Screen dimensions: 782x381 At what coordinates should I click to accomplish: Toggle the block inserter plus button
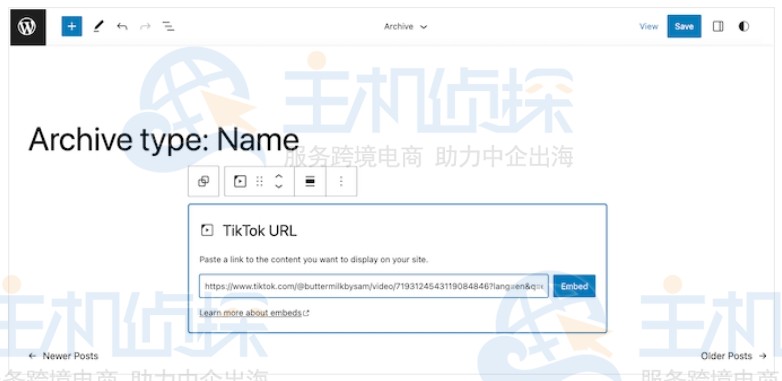[72, 26]
